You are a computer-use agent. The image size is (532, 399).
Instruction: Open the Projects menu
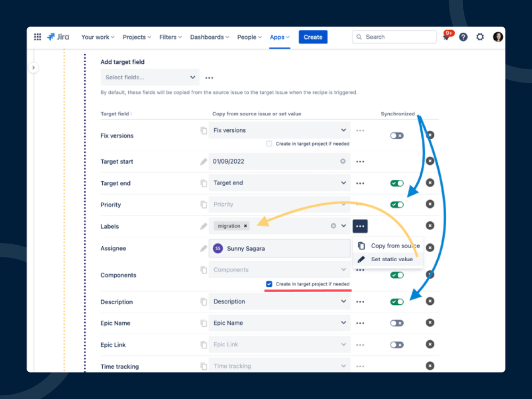click(137, 37)
